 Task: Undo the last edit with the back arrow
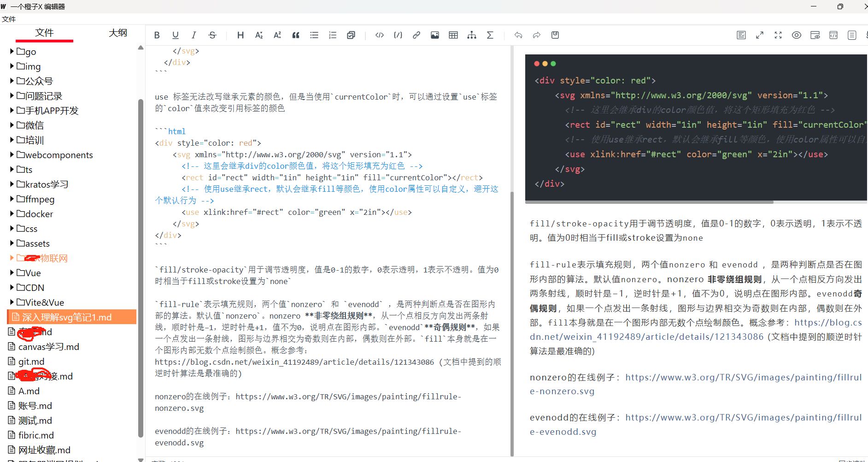point(518,35)
